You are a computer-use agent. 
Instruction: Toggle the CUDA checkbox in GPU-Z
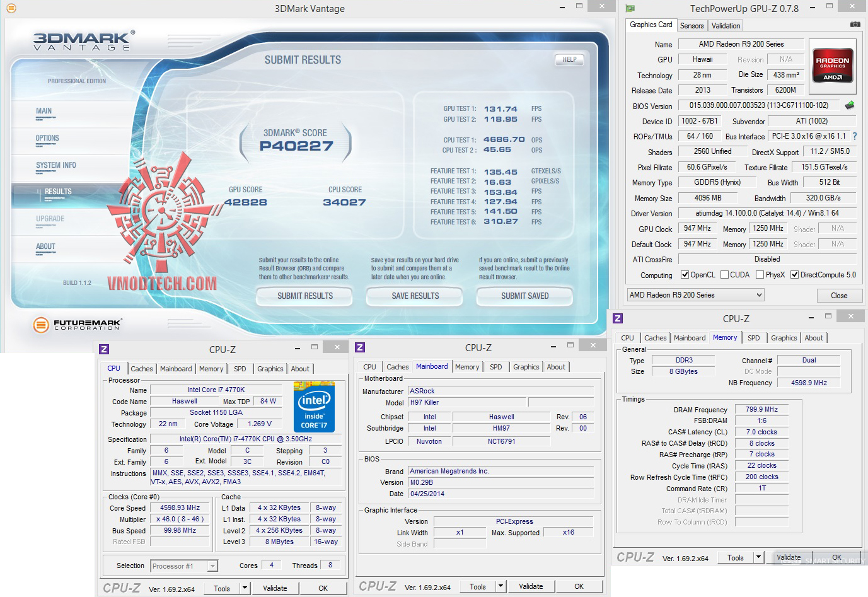point(724,275)
